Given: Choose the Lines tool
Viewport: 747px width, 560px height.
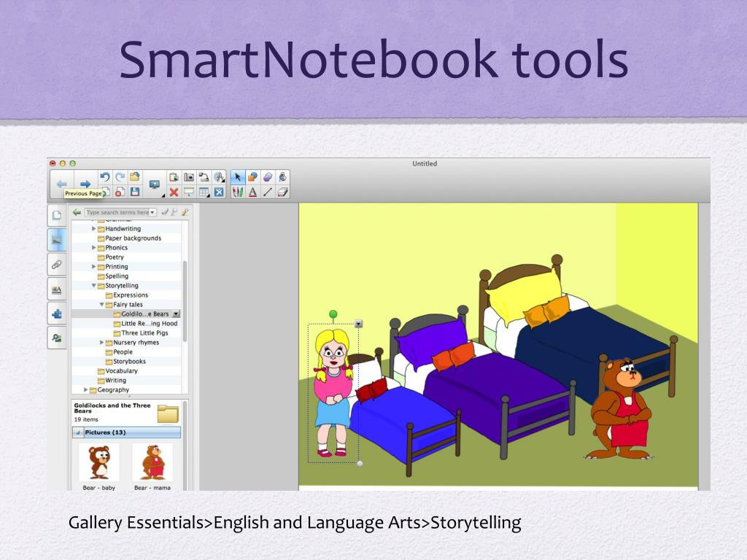Looking at the screenshot, I should pyautogui.click(x=268, y=192).
